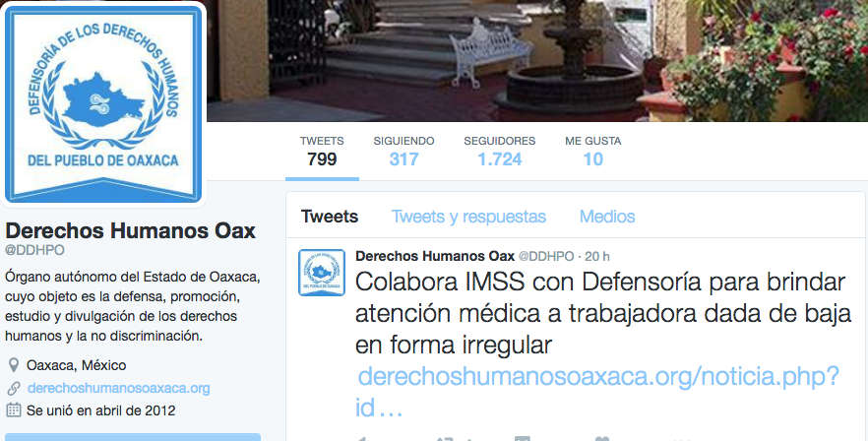Open the noticia.php link in the tweet

click(596, 392)
